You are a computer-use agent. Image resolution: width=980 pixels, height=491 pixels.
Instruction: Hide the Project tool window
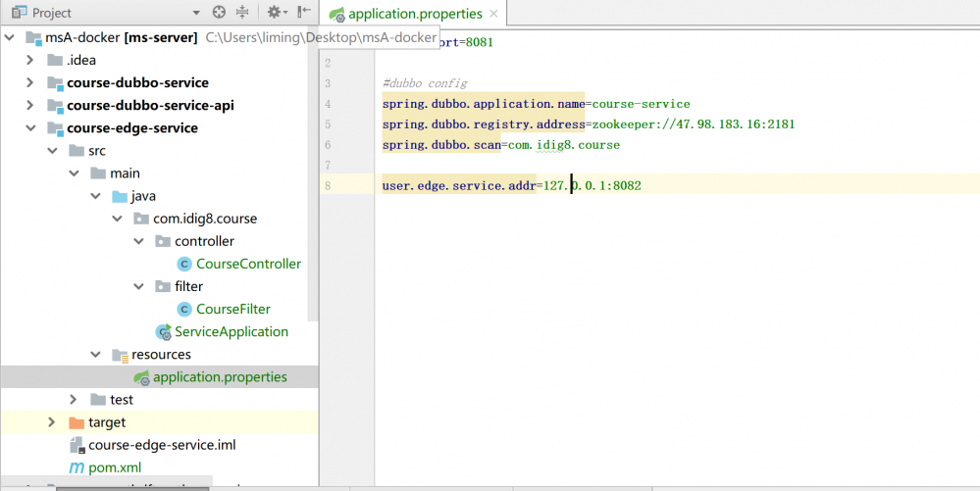coord(304,13)
